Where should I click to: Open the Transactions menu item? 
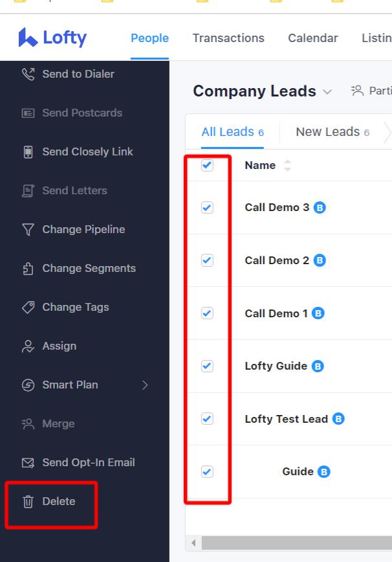coord(228,38)
